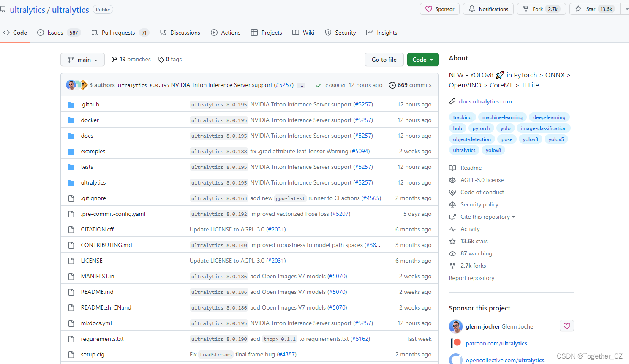Viewport: 629px width, 364px height.
Task: Open the .github folder icon
Action: click(71, 105)
